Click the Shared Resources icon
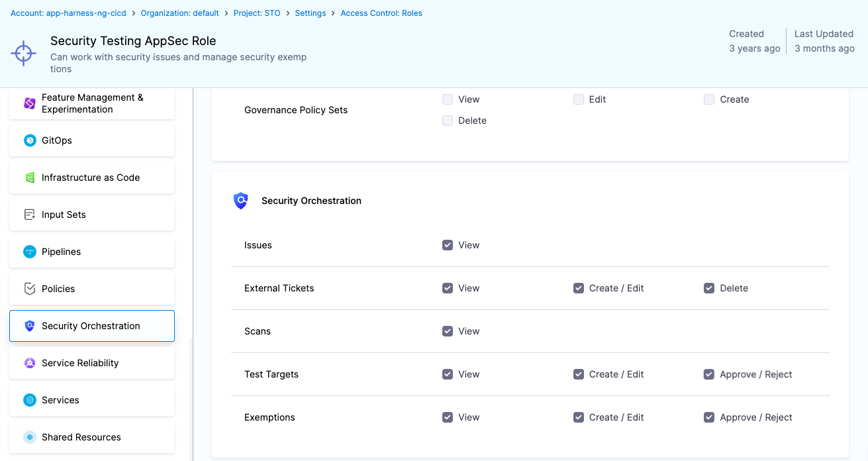Image resolution: width=868 pixels, height=461 pixels. (30, 437)
